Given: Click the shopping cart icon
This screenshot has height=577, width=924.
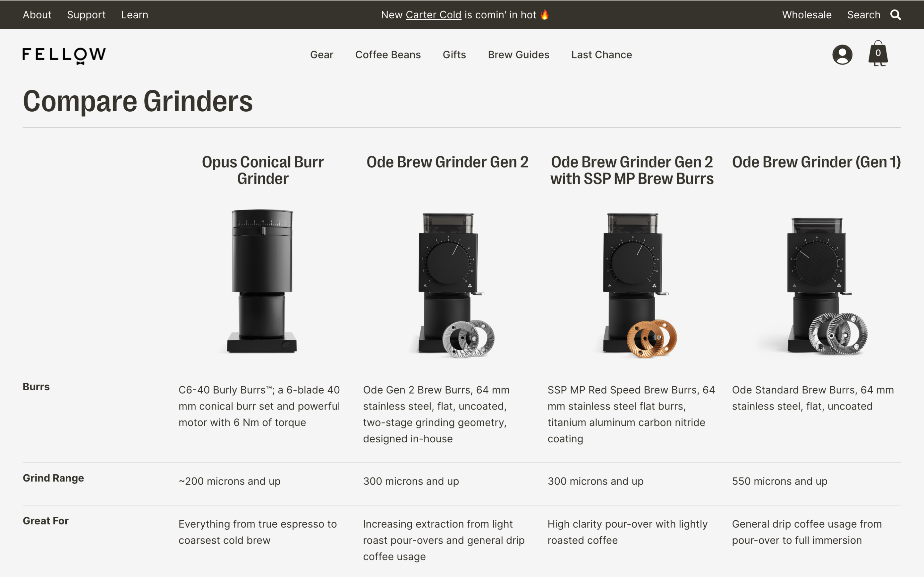Looking at the screenshot, I should 878,53.
